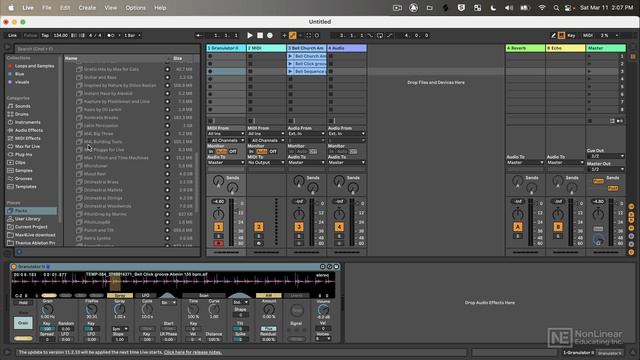
Task: Open the Create menu
Action: [87, 8]
